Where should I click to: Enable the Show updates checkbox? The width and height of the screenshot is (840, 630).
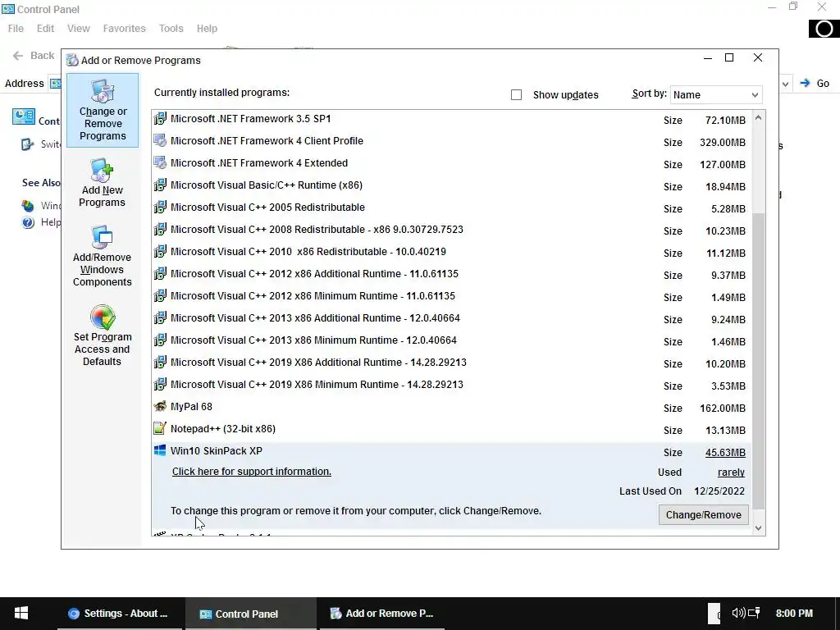tap(516, 95)
